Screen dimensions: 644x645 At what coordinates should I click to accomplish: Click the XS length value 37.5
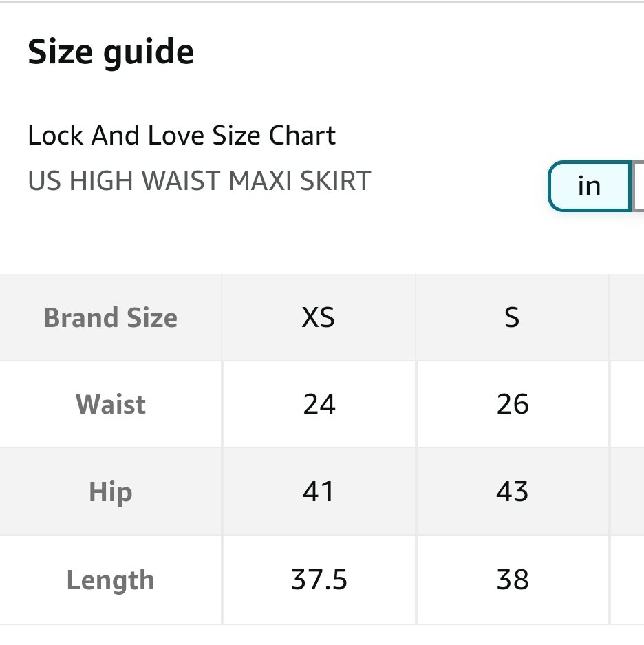click(319, 580)
